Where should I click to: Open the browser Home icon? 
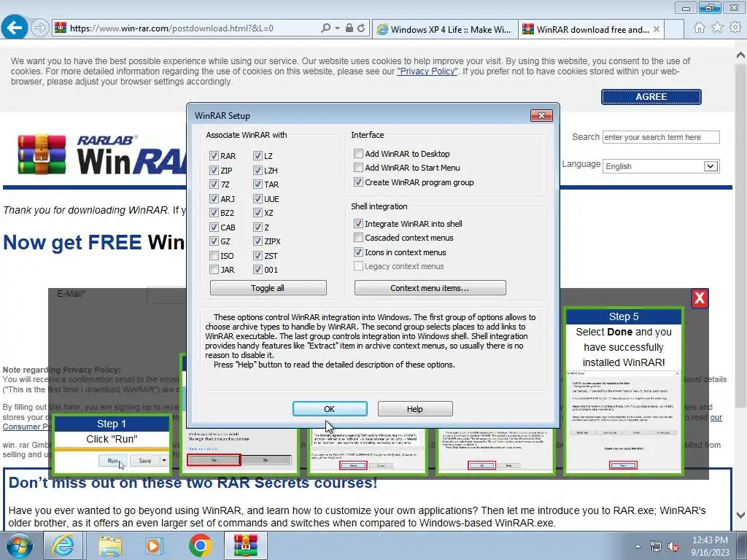pos(699,28)
